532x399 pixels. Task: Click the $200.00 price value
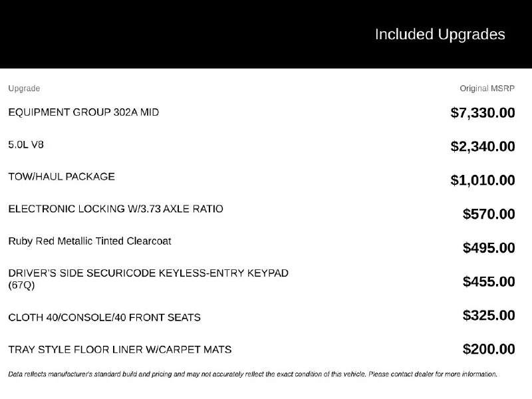tap(489, 349)
